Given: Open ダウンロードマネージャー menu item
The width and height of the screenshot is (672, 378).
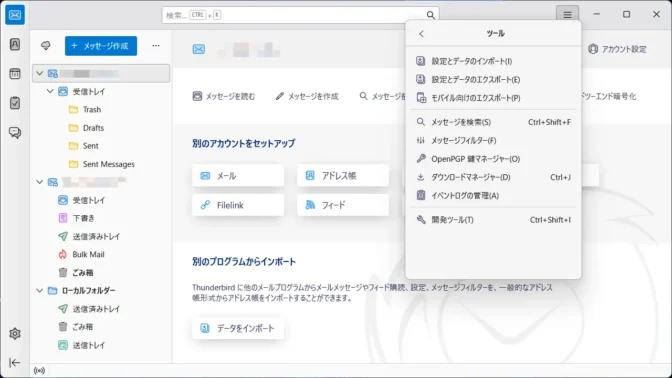Looking at the screenshot, I should (x=493, y=177).
